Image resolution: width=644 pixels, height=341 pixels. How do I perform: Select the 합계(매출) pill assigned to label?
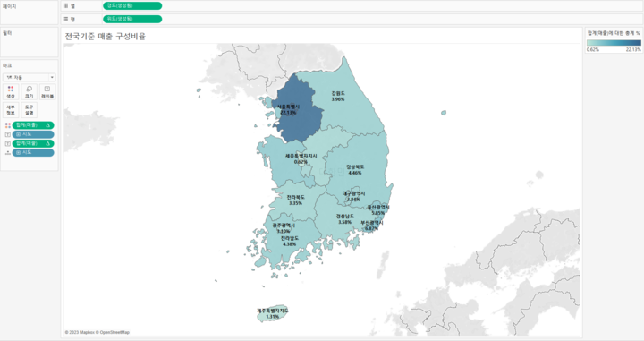(33, 143)
